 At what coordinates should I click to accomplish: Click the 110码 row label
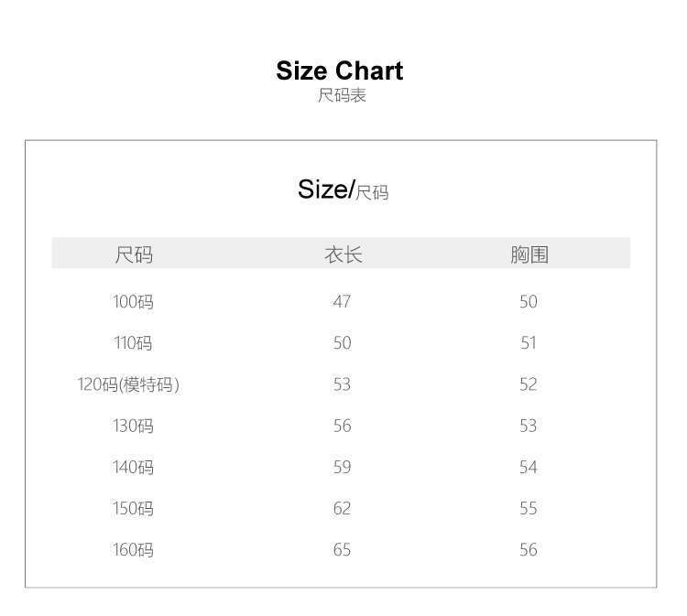coord(134,343)
